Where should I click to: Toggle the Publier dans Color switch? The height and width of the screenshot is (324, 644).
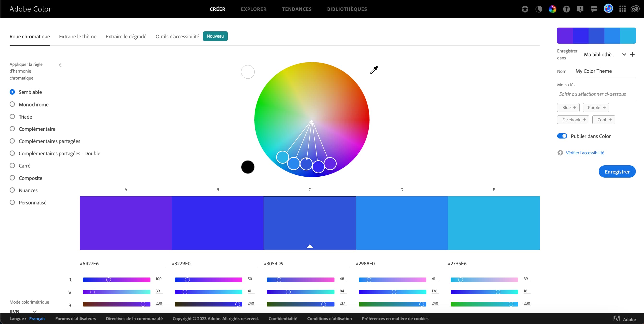click(x=562, y=136)
